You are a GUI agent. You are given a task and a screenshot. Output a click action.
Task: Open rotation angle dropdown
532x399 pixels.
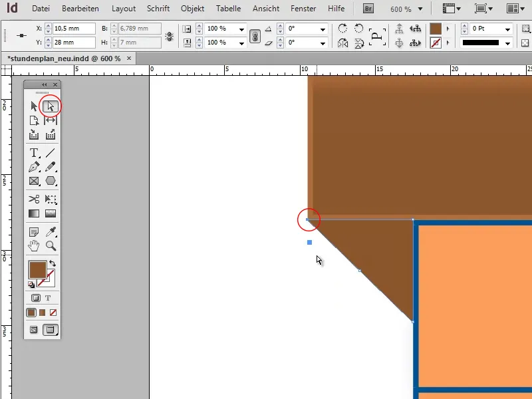click(x=323, y=29)
